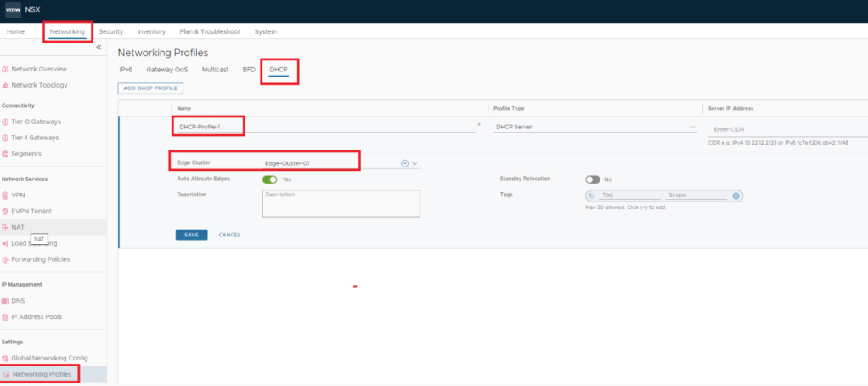Click the Save button
The height and width of the screenshot is (386, 868).
(191, 235)
